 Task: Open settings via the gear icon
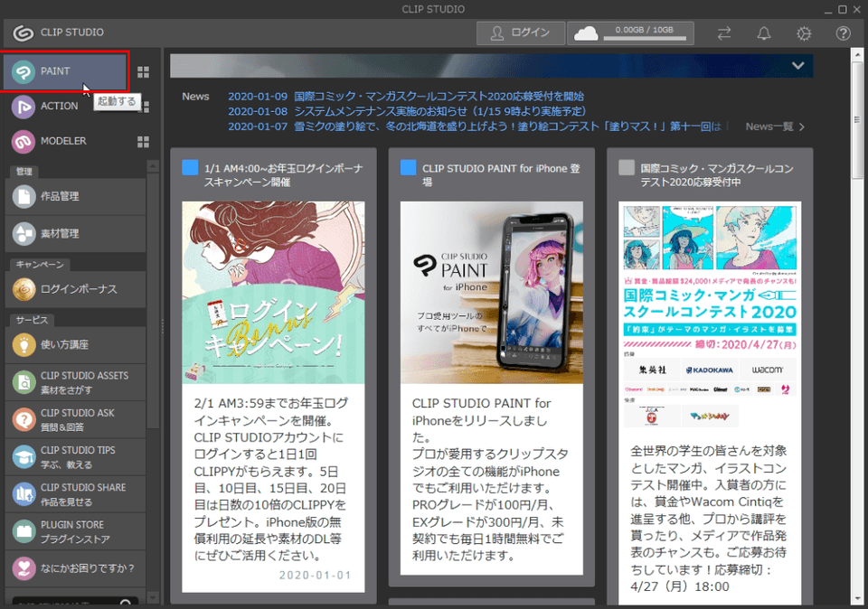pyautogui.click(x=804, y=33)
